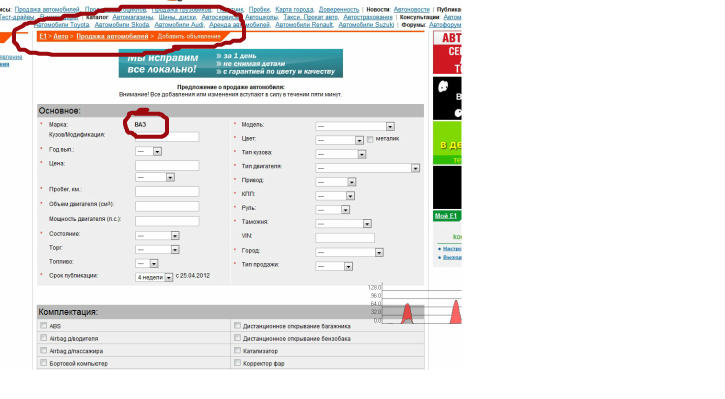Image resolution: width=725 pixels, height=399 pixels.
Task: Open the 'Город' dropdown list
Action: [x=350, y=252]
